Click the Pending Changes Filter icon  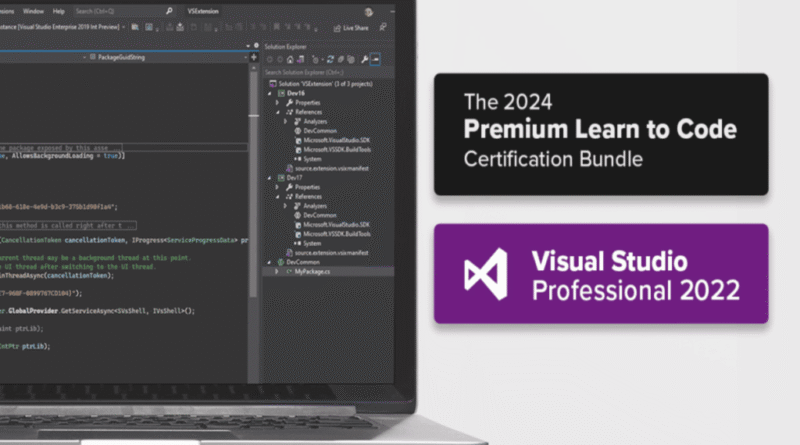(x=316, y=60)
